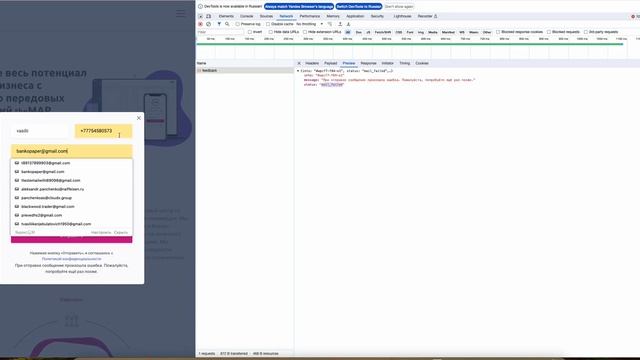Show the request Payload tab
Viewport: 640px width, 360px height.
[331, 63]
